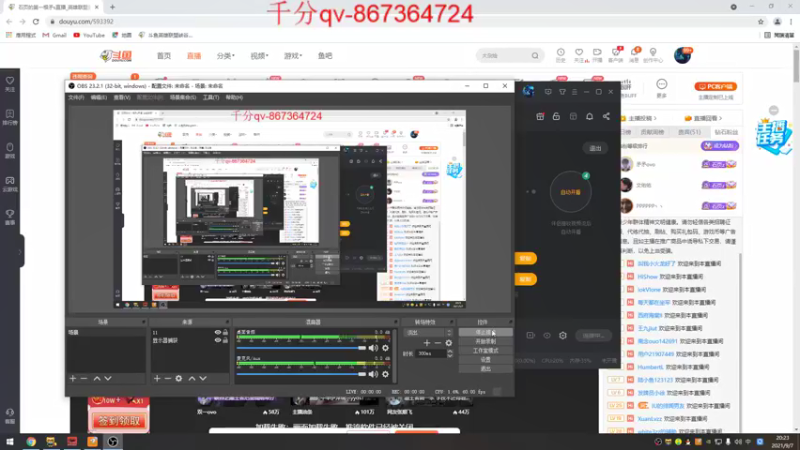The image size is (800, 450).
Task: Expand Douyu left sidebar arrow handle
Action: coord(20,252)
